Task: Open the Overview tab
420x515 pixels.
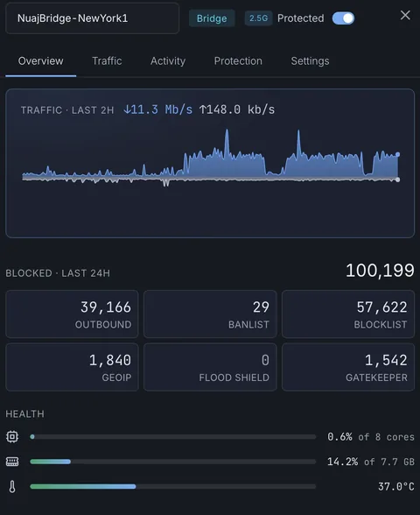Action: [40, 61]
